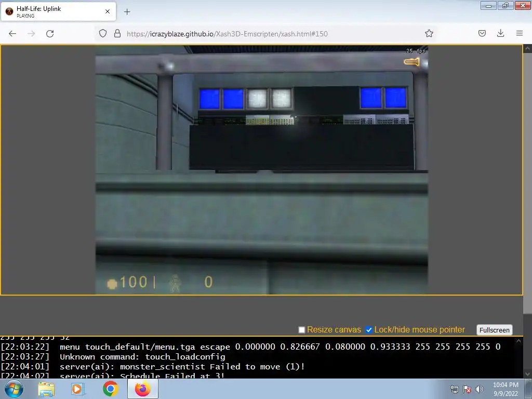Bookmark this page with star
Screen dimensions: 532x399
[429, 33]
